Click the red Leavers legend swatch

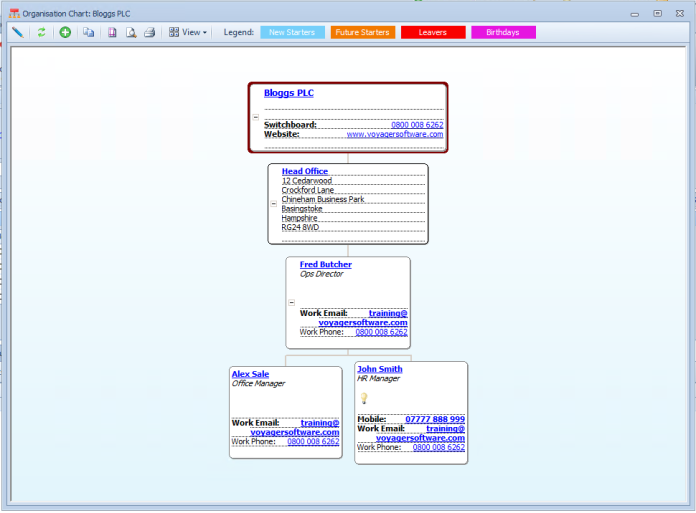[x=432, y=32]
